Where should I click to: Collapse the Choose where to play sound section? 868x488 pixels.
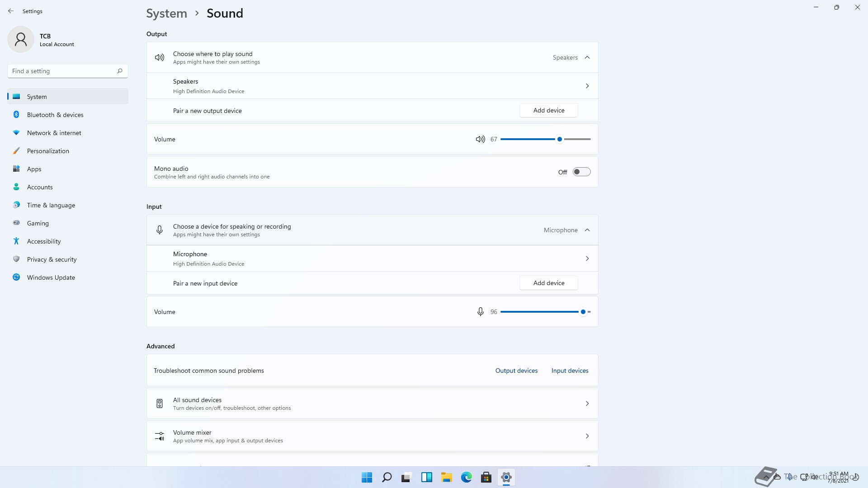587,57
